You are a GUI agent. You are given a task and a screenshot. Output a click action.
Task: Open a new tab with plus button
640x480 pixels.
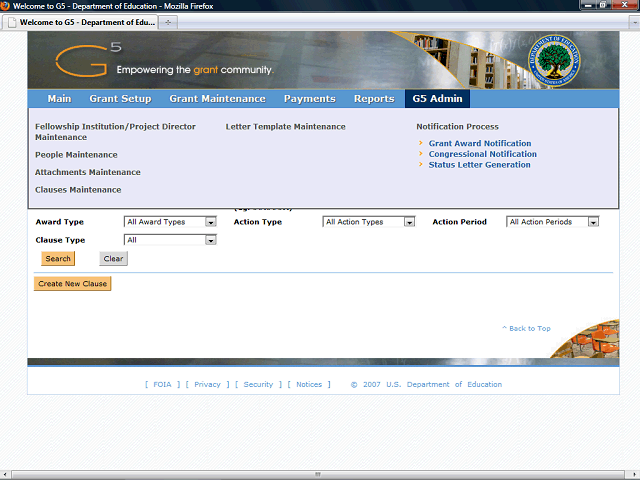[x=168, y=22]
